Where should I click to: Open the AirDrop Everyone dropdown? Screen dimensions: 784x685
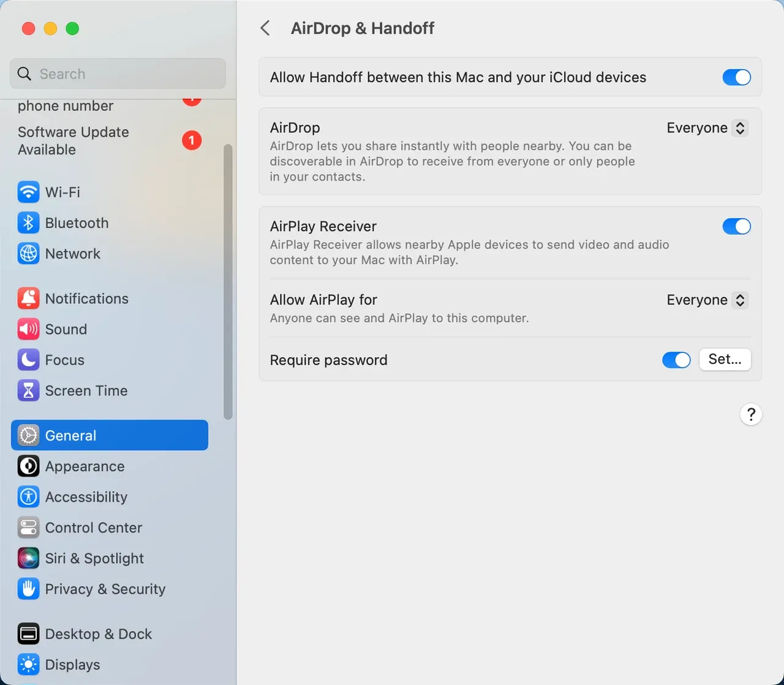click(x=707, y=128)
